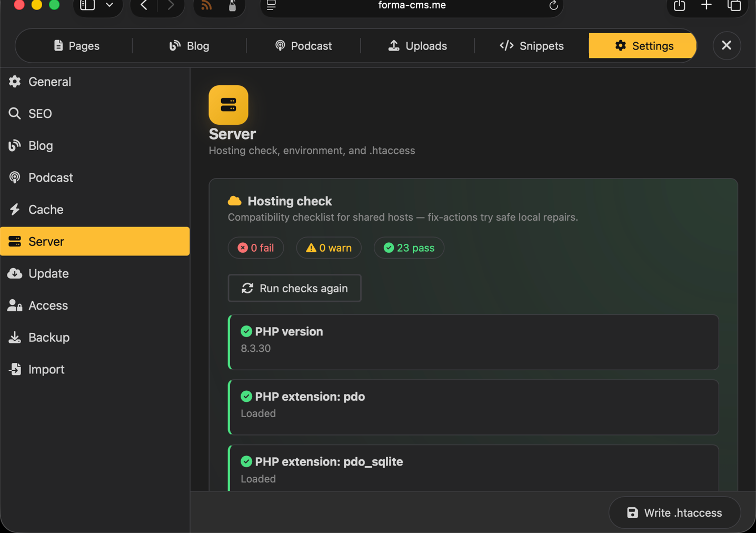The width and height of the screenshot is (756, 533).
Task: Click the forma-cms.me address bar
Action: [x=412, y=5]
